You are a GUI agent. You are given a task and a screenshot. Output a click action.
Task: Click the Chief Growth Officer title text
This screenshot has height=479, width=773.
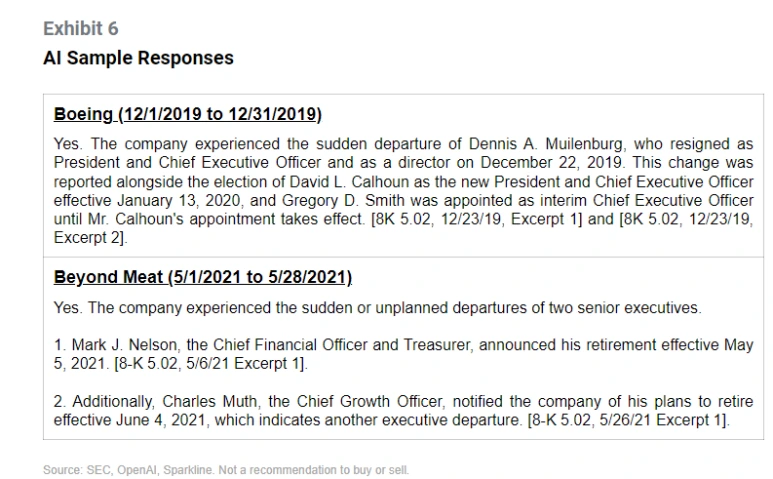pos(369,402)
